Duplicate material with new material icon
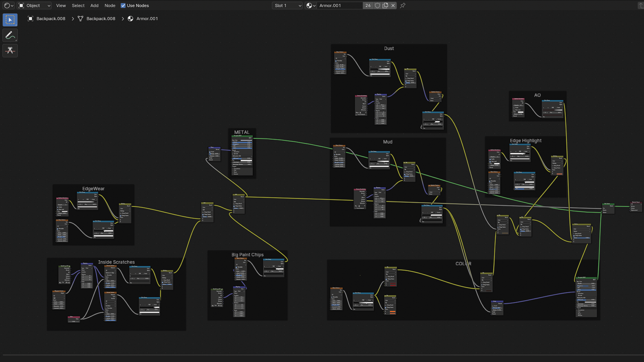The width and height of the screenshot is (644, 362). 385,5
